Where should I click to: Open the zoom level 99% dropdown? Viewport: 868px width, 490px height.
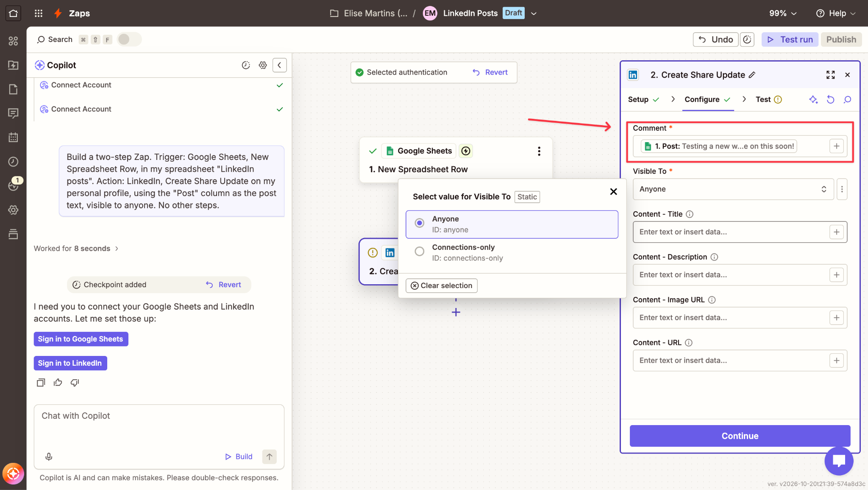point(783,13)
